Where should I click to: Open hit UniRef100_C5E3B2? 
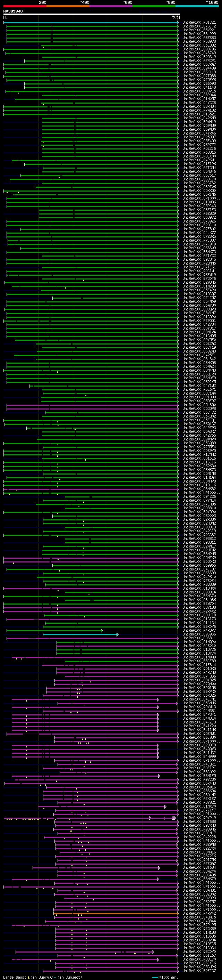pyautogui.click(x=199, y=46)
